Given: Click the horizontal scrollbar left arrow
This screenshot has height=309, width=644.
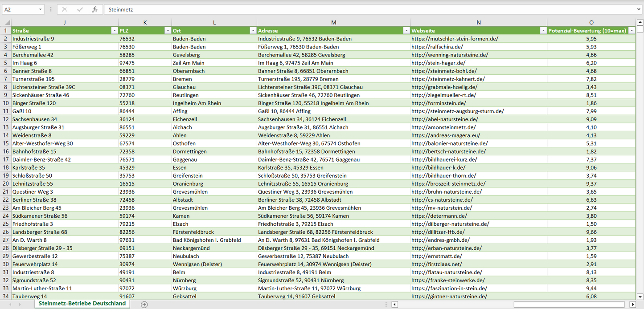Looking at the screenshot, I should pyautogui.click(x=394, y=305).
